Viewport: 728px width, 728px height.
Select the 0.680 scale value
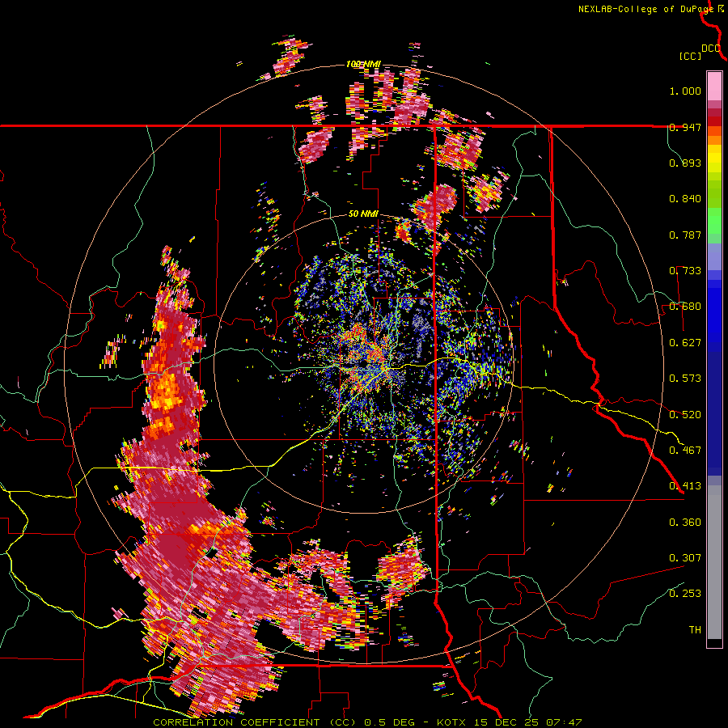(x=685, y=307)
